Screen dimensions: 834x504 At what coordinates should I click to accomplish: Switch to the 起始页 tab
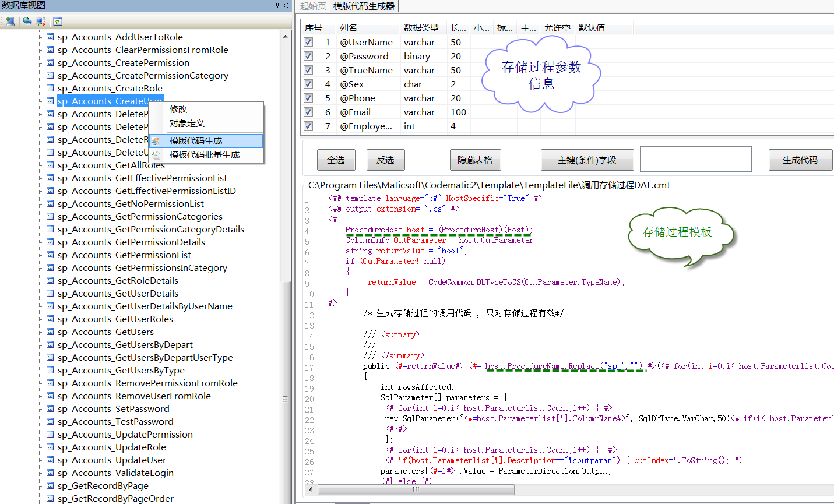click(x=313, y=6)
